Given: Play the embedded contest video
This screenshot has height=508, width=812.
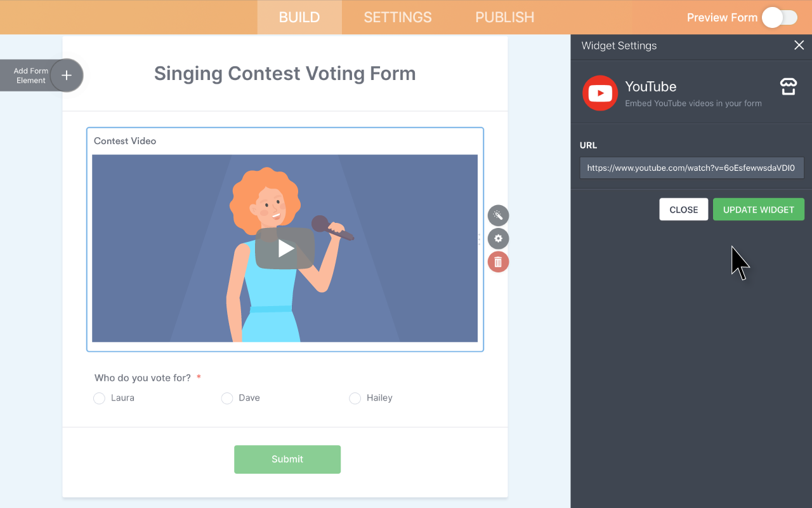Looking at the screenshot, I should coord(284,248).
